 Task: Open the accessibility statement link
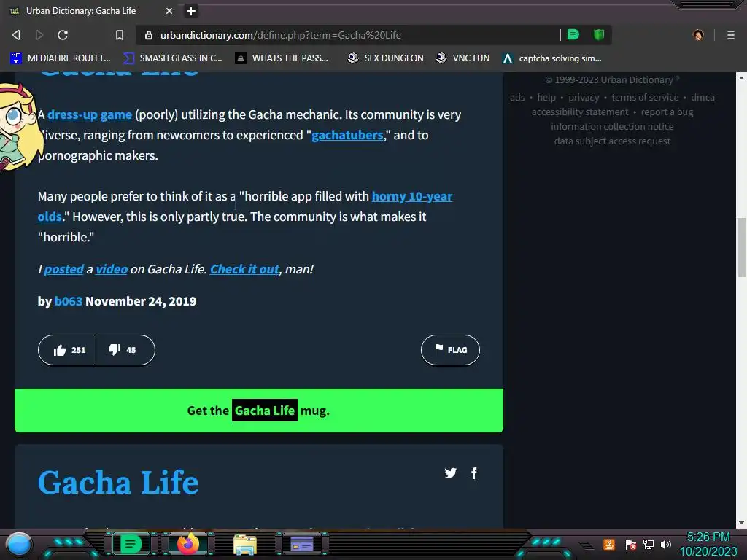point(580,112)
